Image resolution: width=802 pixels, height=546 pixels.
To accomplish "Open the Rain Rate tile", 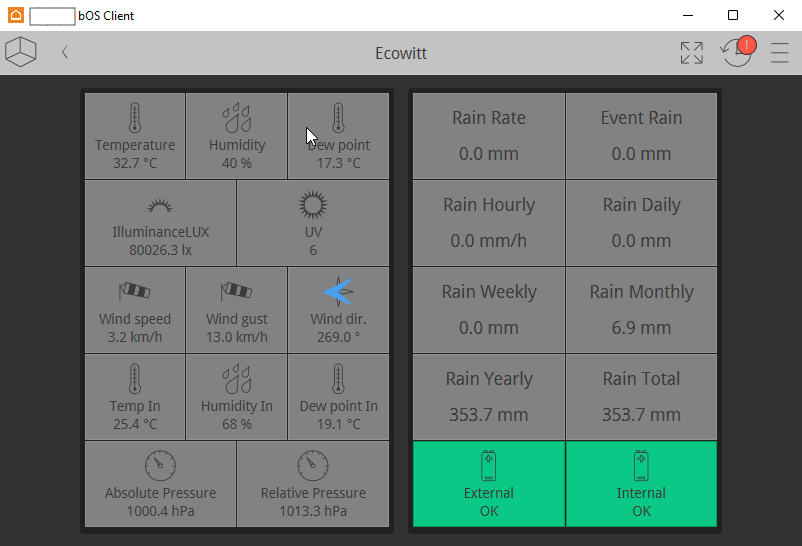I will [x=489, y=136].
